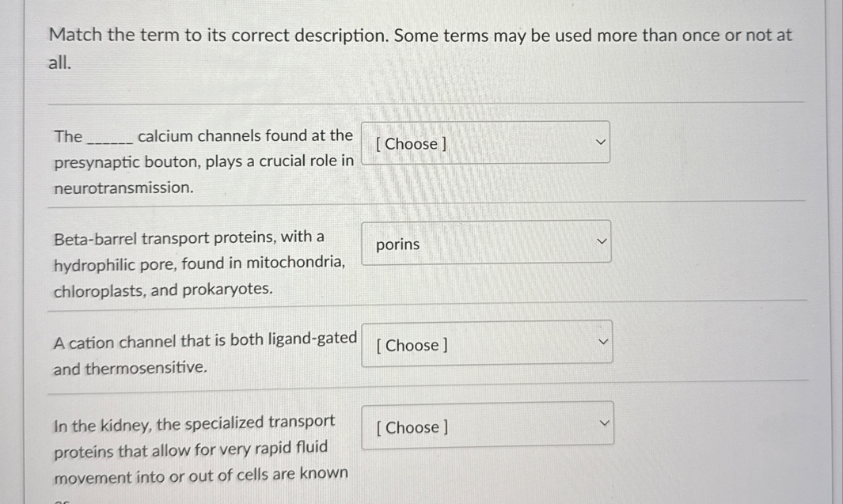
Task: Open the dropdown for the calcium channels question
Action: pyautogui.click(x=485, y=142)
